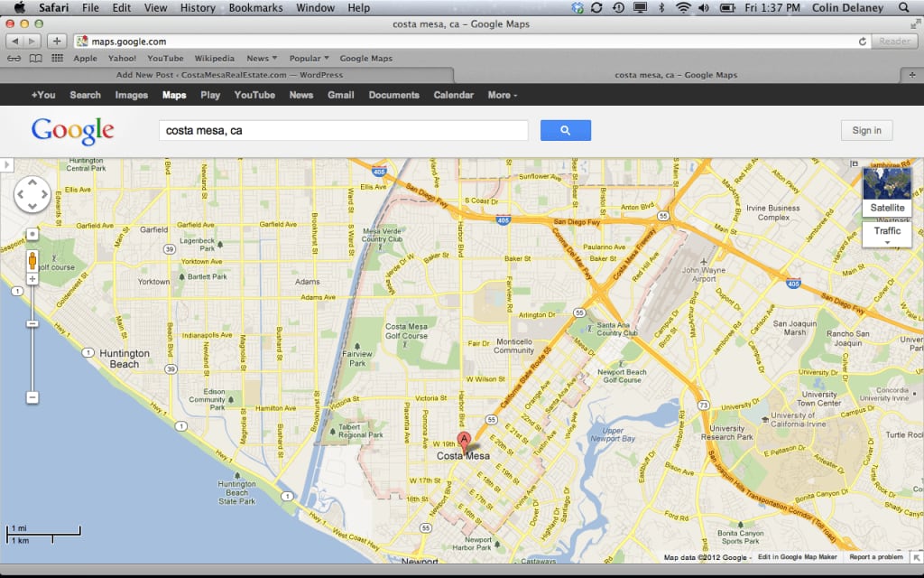Toggle the Traffic layer
The width and height of the screenshot is (924, 578).
coord(887,230)
